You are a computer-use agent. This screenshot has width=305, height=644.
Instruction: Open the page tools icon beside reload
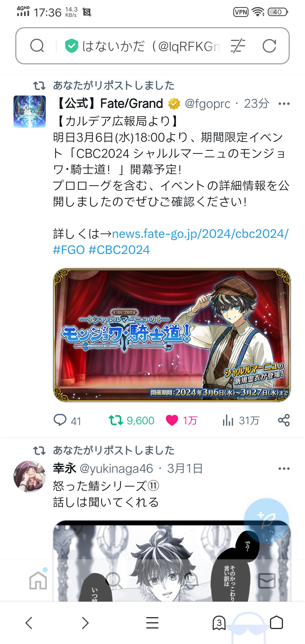click(238, 46)
